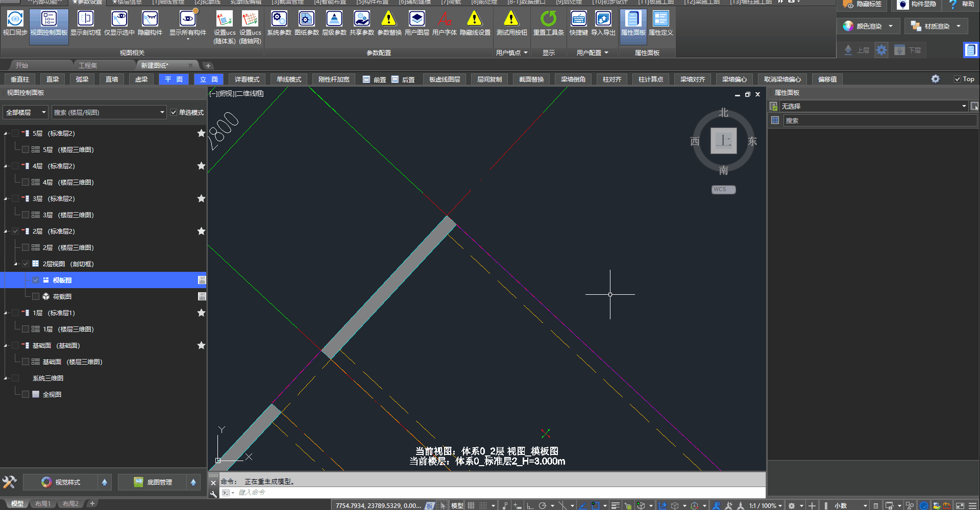Switch to the 工程集 tab
Screen dimensions: 980x510
88,65
